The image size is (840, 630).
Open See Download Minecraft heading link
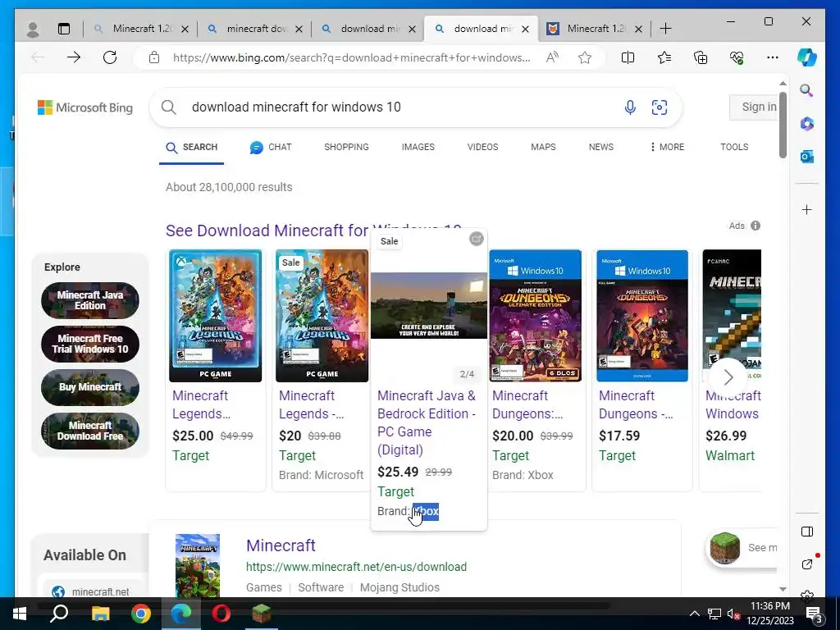(313, 231)
